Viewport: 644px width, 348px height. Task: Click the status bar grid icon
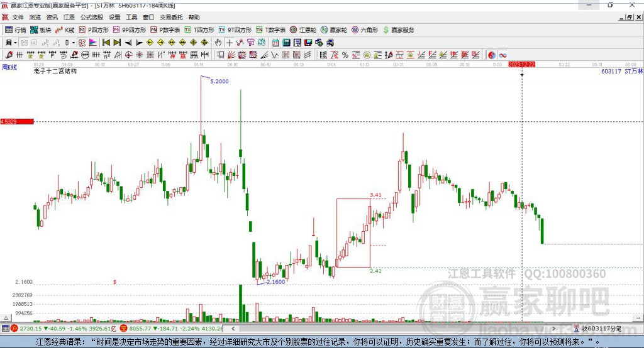point(5,329)
